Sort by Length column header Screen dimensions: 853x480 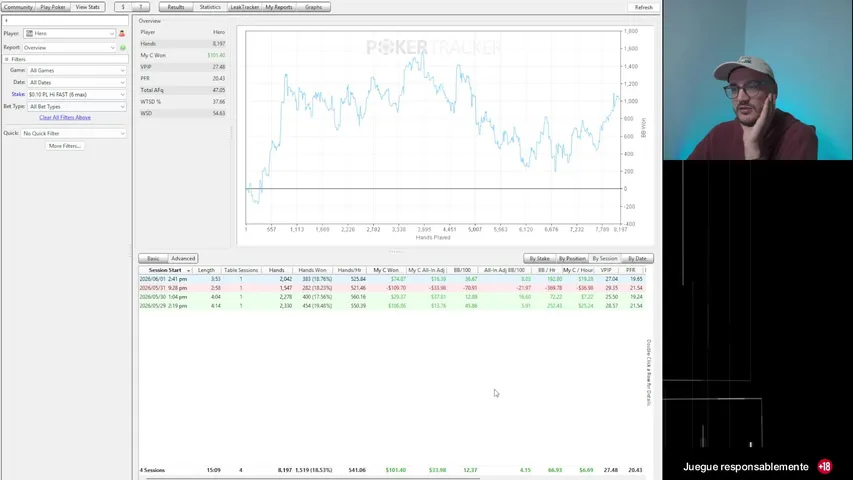[206, 270]
